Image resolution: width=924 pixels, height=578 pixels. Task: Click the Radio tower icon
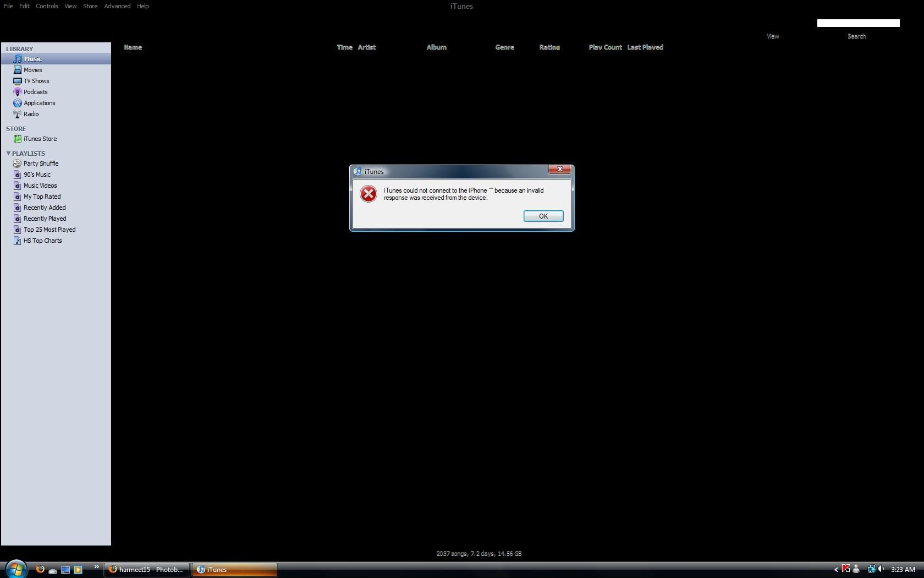pos(18,114)
